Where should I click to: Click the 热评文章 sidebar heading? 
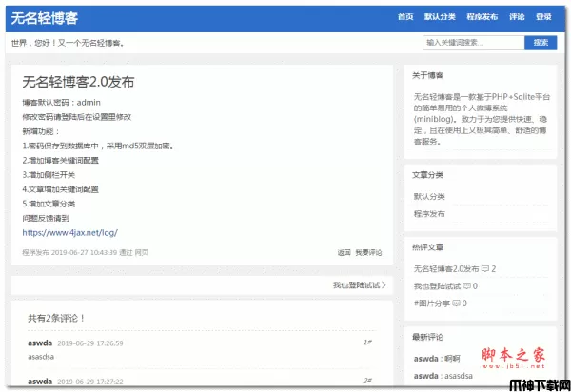pos(427,247)
